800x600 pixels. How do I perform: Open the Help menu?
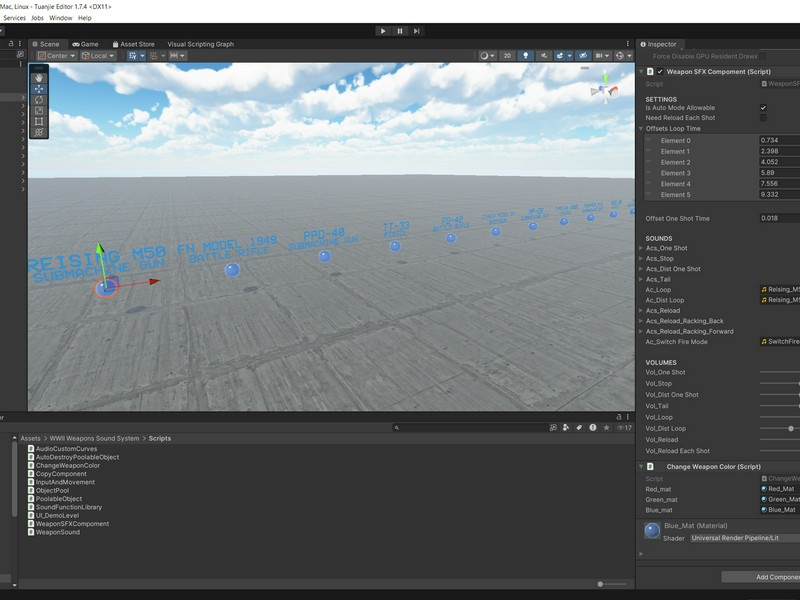tap(85, 18)
